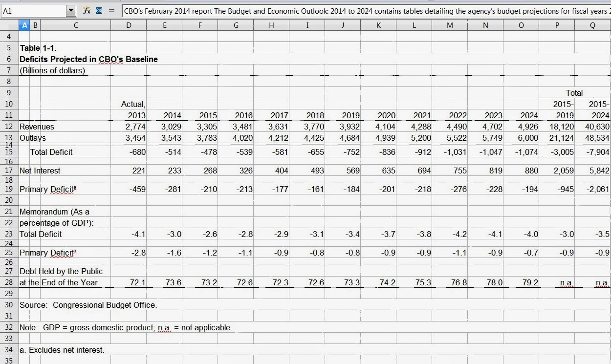Select the percentage value -3.4
The image size is (611, 364).
coord(351,234)
